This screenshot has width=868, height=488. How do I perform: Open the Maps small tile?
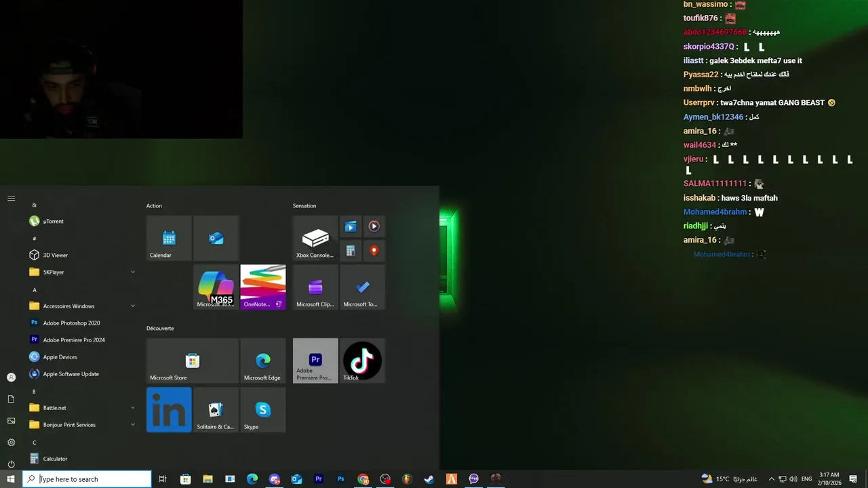pyautogui.click(x=374, y=250)
